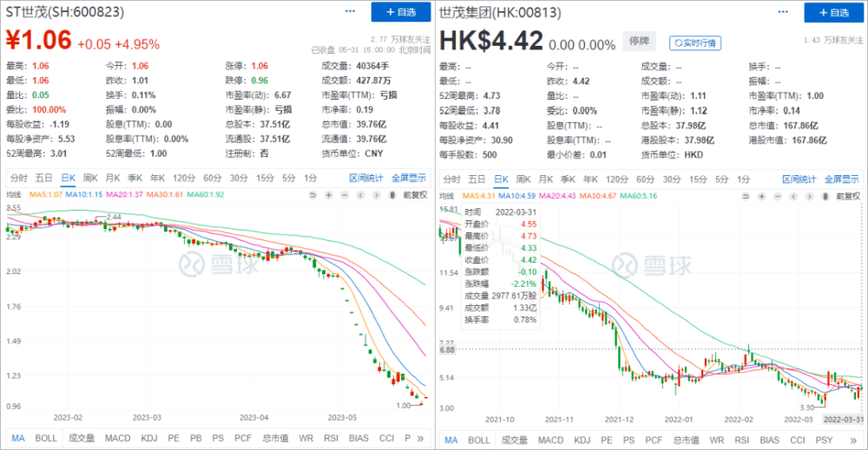Choose 120分 timeframe in 世茂集团 panel
Image resolution: width=868 pixels, height=450 pixels.
point(616,179)
